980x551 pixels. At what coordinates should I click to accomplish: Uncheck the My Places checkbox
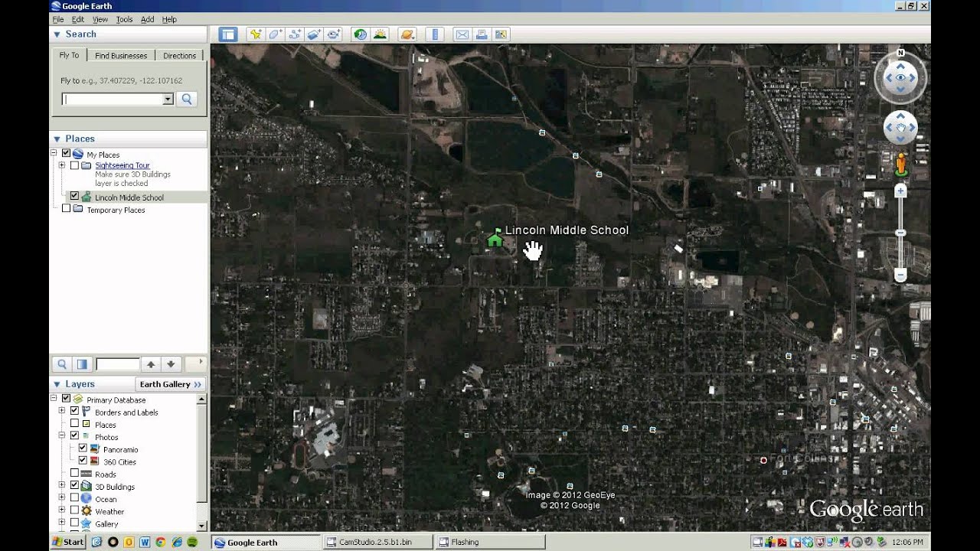[66, 154]
